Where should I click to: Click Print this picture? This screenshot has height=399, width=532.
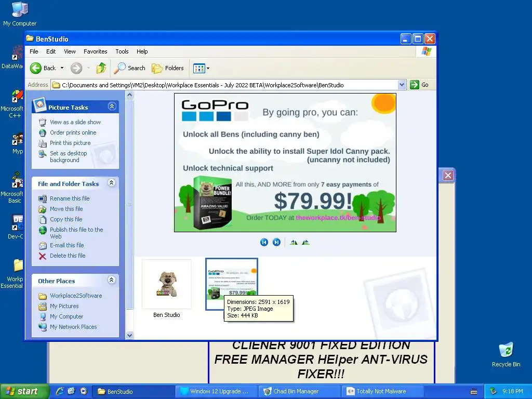point(70,143)
